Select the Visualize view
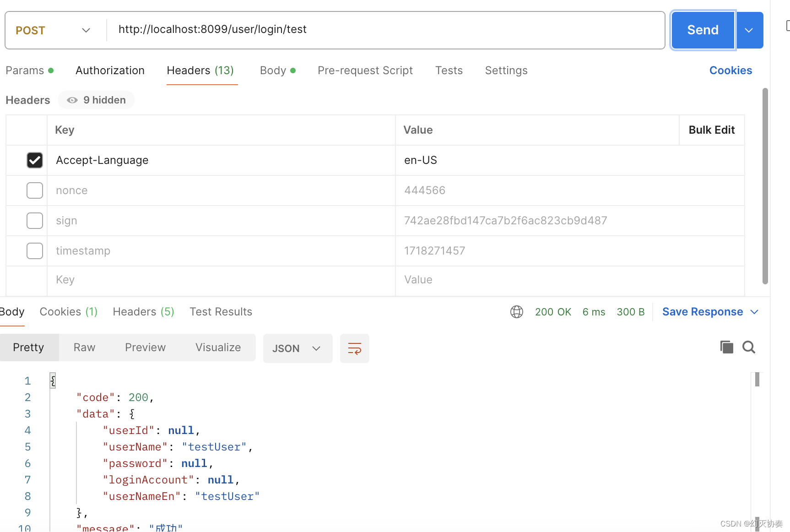 coord(218,347)
